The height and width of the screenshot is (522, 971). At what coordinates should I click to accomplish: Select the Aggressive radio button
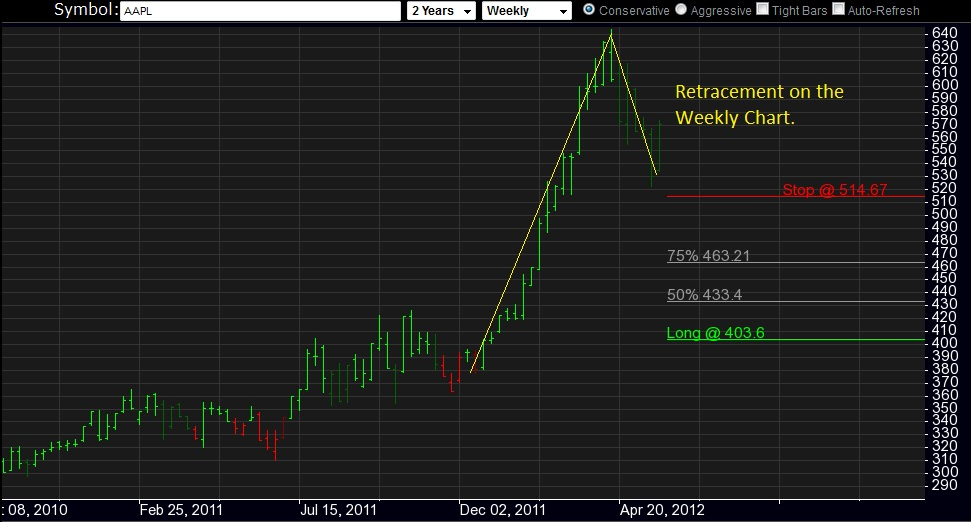pos(681,9)
